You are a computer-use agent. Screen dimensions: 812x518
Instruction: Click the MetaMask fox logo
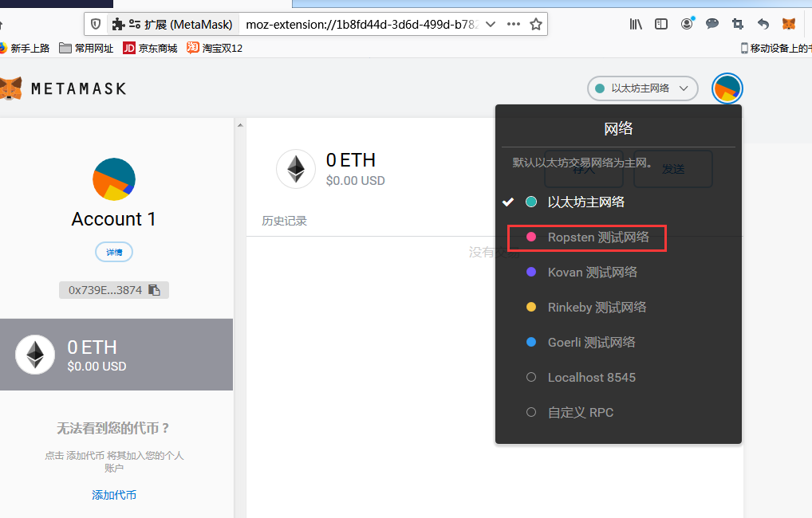[x=10, y=88]
